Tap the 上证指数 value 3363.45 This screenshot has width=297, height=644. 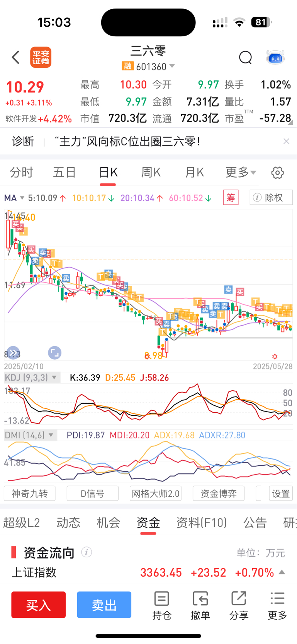pos(161,572)
